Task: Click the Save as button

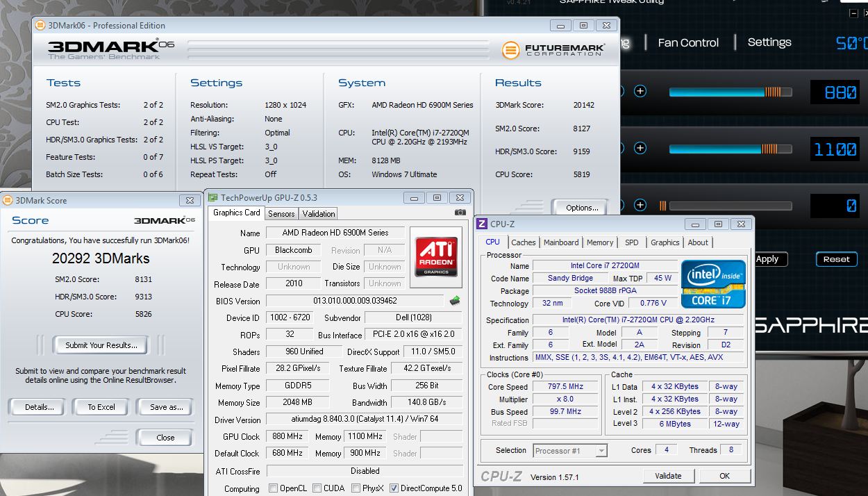Action: [166, 407]
